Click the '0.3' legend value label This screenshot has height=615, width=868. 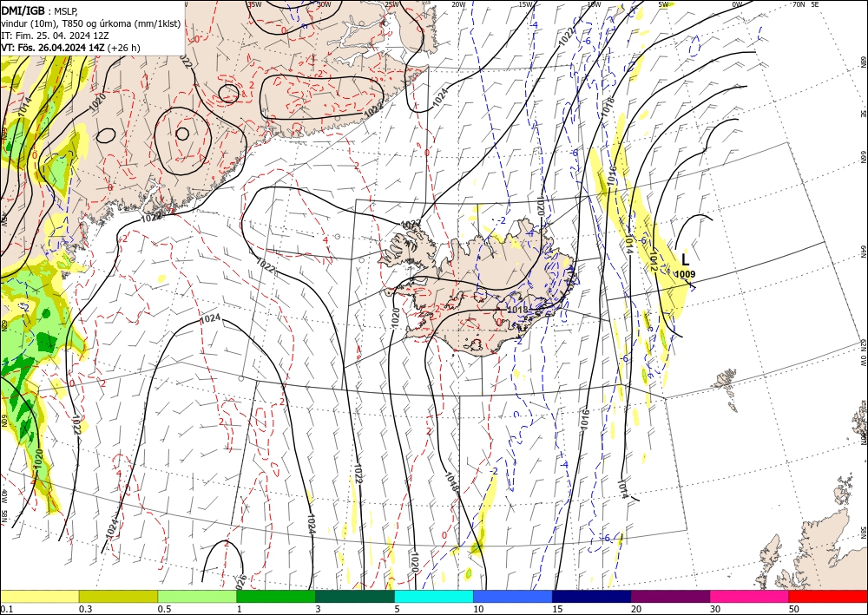85,609
